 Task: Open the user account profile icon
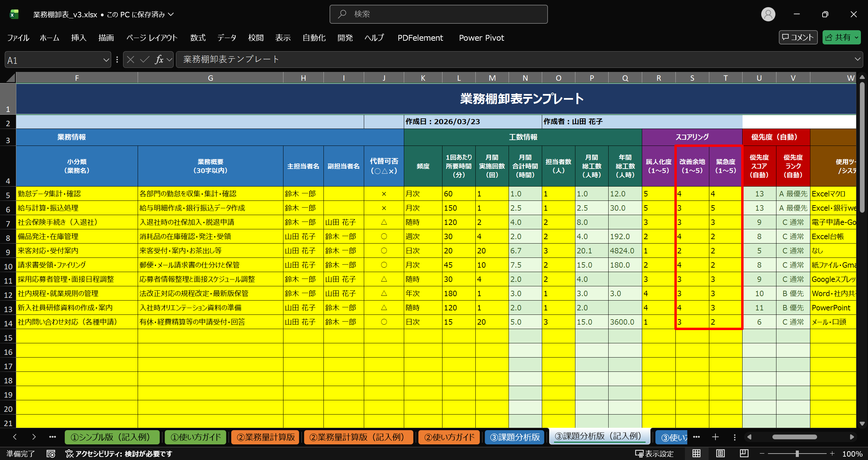tap(768, 14)
